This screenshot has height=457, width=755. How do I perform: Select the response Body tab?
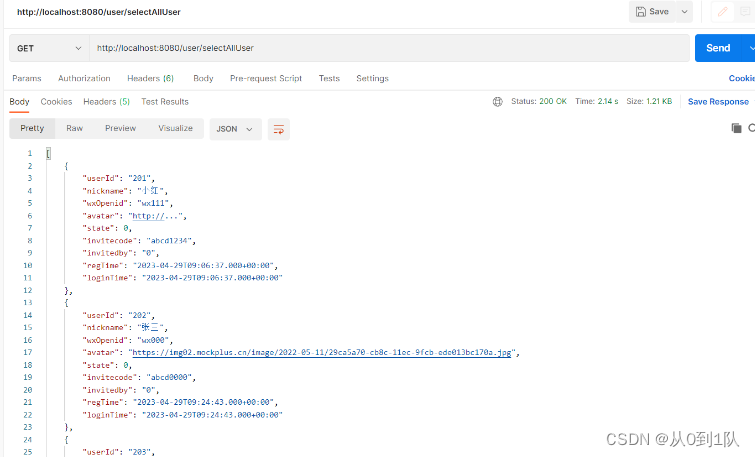[19, 102]
